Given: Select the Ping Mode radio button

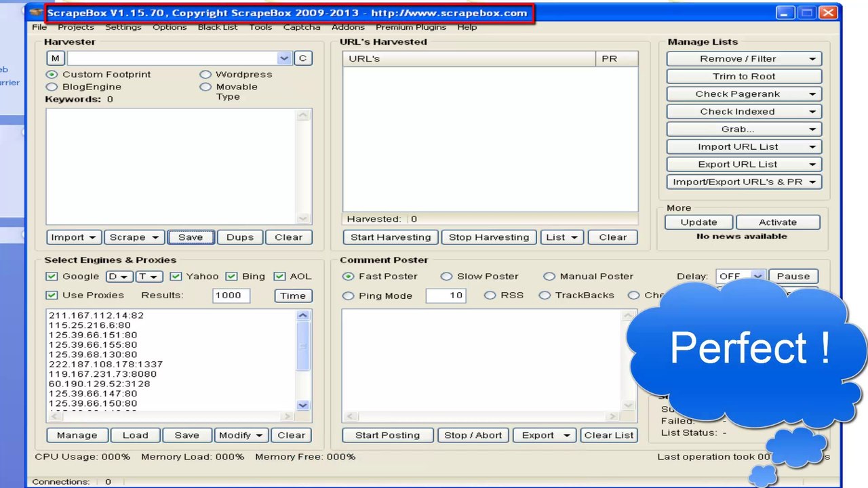Looking at the screenshot, I should click(349, 296).
